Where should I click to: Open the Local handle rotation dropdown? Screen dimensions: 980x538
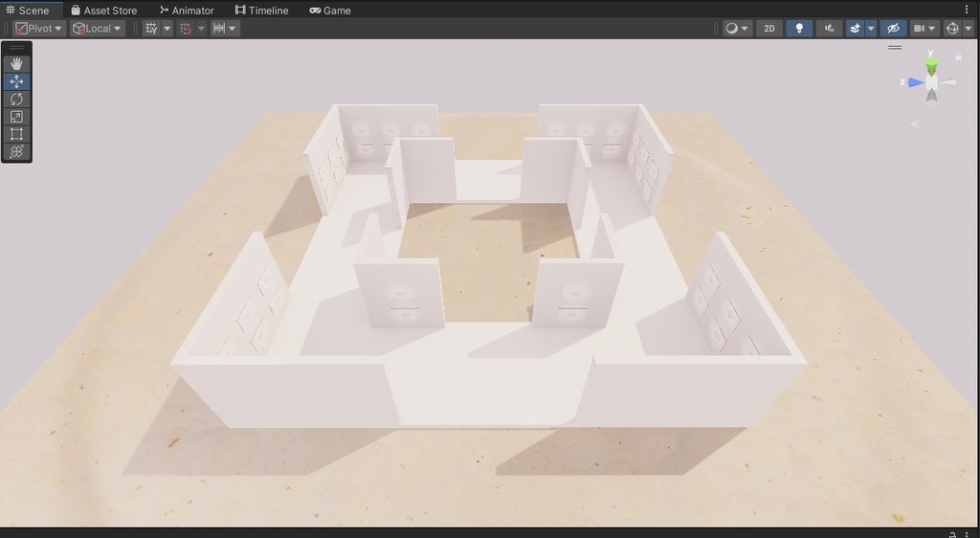tap(97, 28)
